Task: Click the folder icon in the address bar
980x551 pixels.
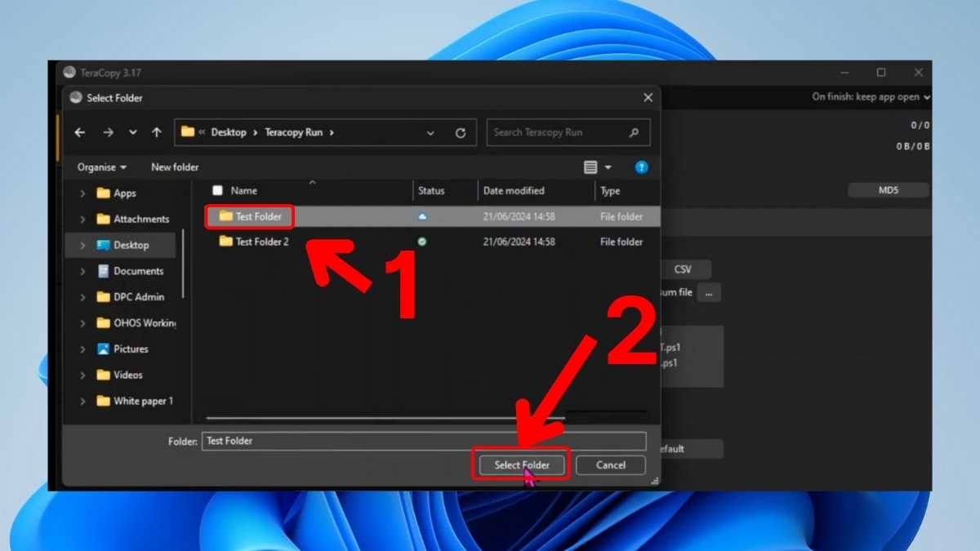Action: (x=188, y=131)
